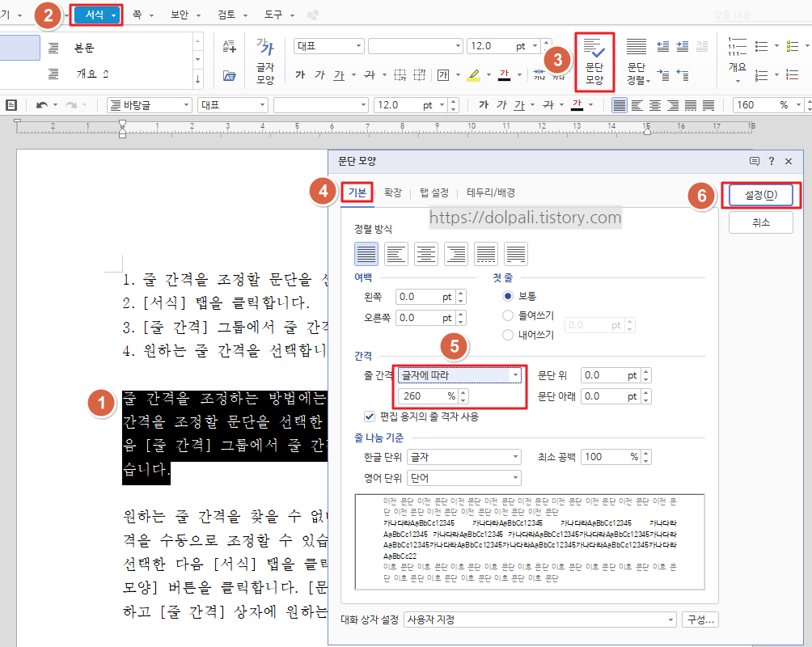The image size is (812, 647).
Task: Select the 개요 2 style in style list
Action: (92, 74)
